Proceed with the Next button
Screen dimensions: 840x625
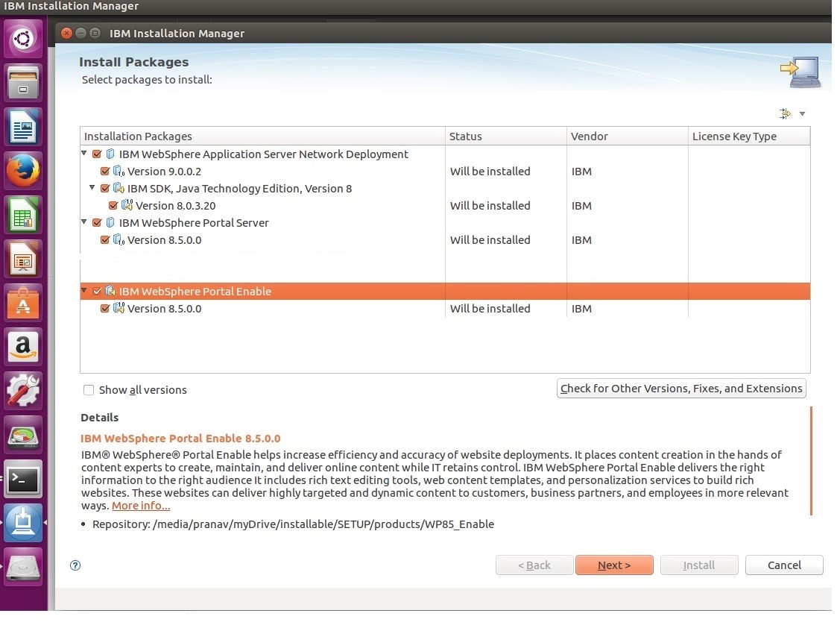coord(614,565)
